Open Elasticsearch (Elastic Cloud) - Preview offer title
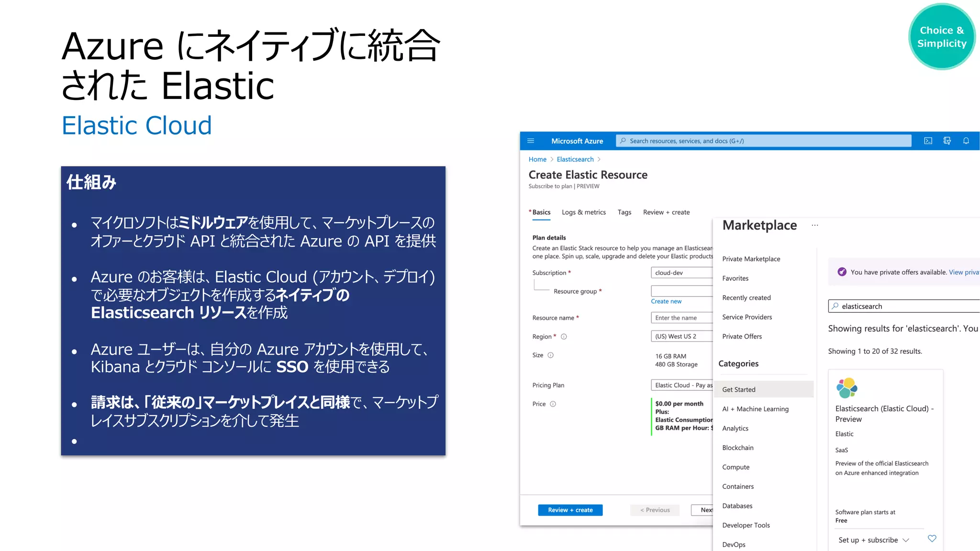Viewport: 980px width, 551px height. point(884,414)
